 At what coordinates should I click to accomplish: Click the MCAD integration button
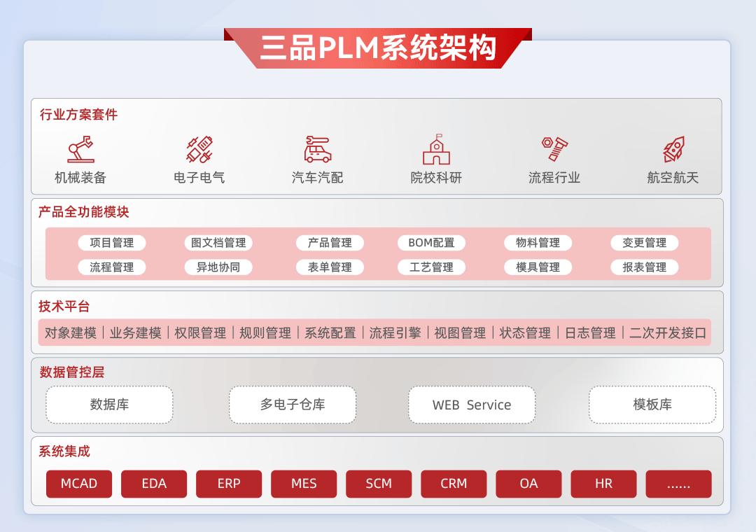pyautogui.click(x=78, y=484)
